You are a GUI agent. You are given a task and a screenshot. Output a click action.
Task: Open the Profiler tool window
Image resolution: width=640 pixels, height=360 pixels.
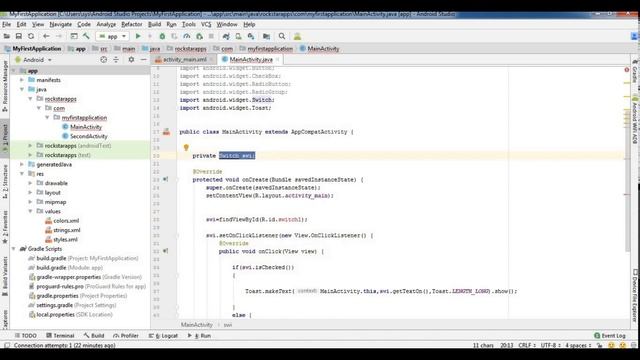pyautogui.click(x=126, y=336)
